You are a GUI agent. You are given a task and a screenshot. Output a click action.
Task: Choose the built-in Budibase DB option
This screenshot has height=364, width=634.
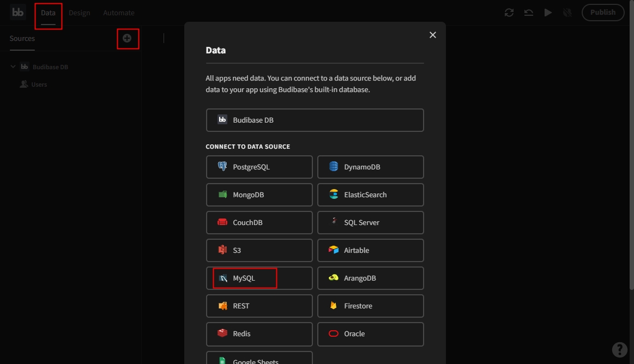point(315,120)
